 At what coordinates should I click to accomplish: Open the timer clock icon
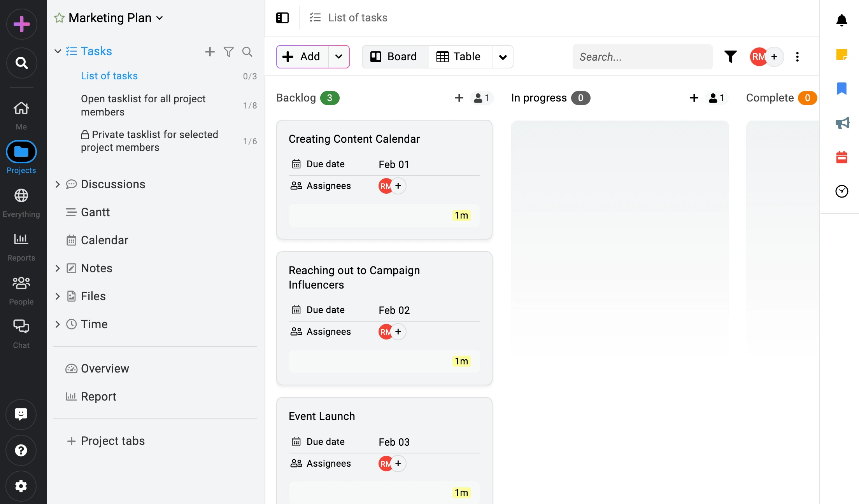(842, 191)
